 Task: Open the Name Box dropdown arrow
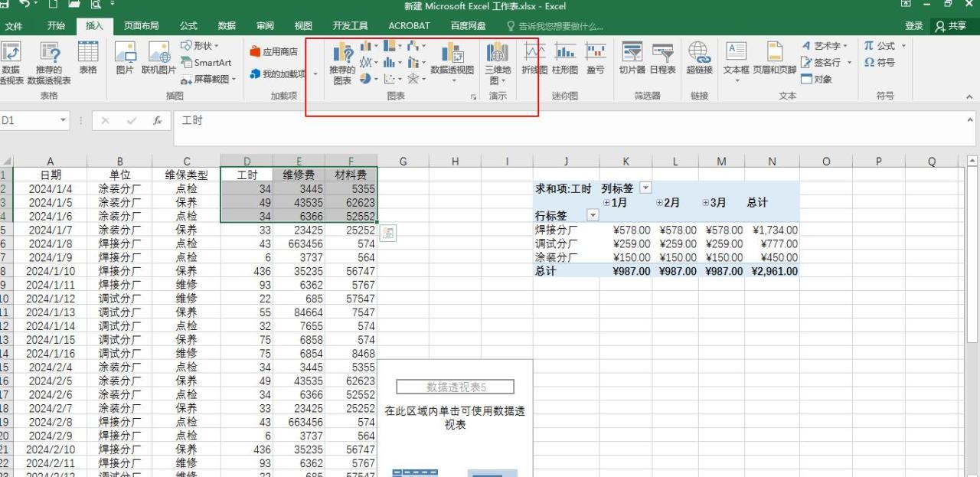tap(64, 121)
